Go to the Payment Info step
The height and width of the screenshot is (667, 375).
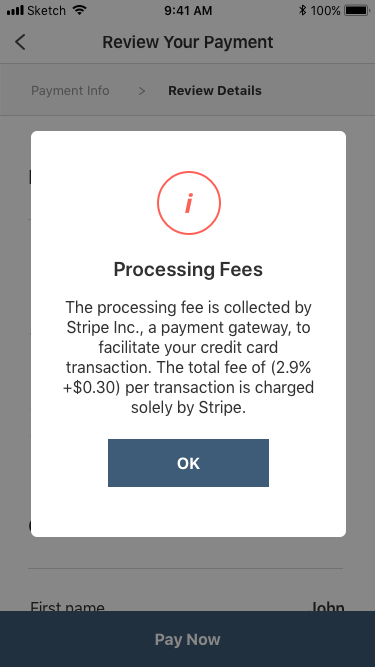pyautogui.click(x=70, y=91)
